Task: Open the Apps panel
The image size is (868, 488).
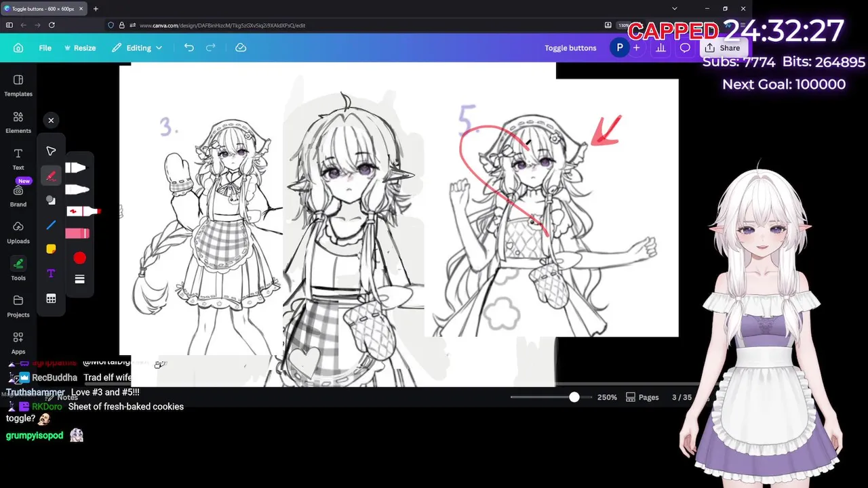Action: [x=18, y=343]
